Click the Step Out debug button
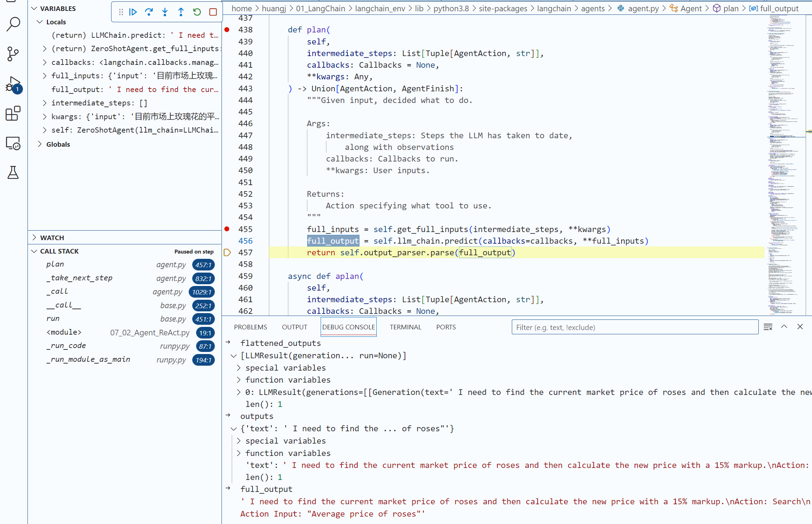 181,12
